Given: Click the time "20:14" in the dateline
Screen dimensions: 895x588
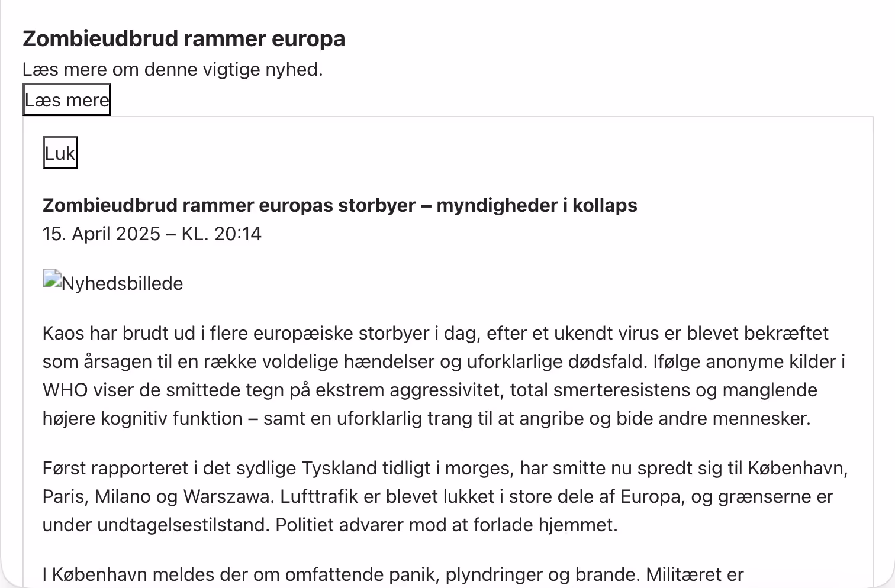Looking at the screenshot, I should click(x=238, y=234).
